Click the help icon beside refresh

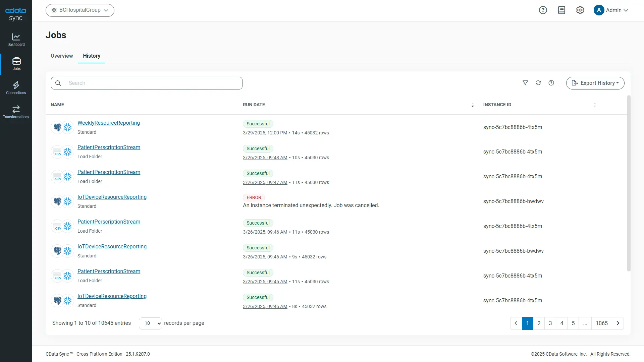(551, 83)
